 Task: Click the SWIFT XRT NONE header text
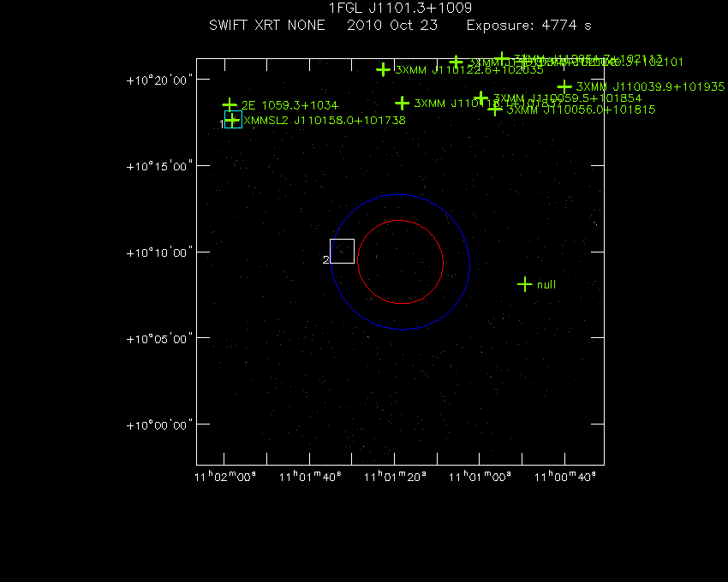(267, 25)
